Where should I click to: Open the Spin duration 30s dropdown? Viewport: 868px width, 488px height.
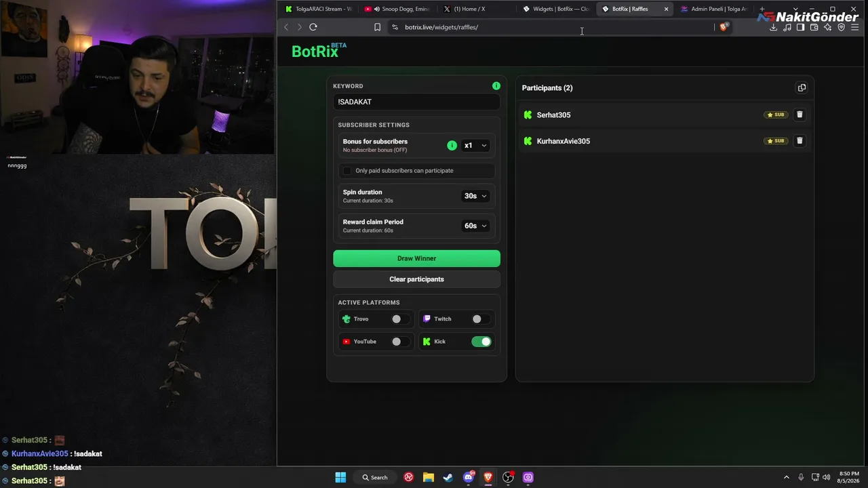[x=475, y=196]
